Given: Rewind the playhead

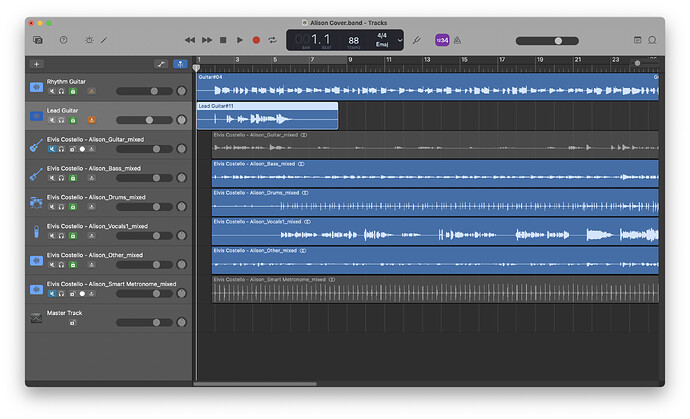Looking at the screenshot, I should (x=190, y=40).
